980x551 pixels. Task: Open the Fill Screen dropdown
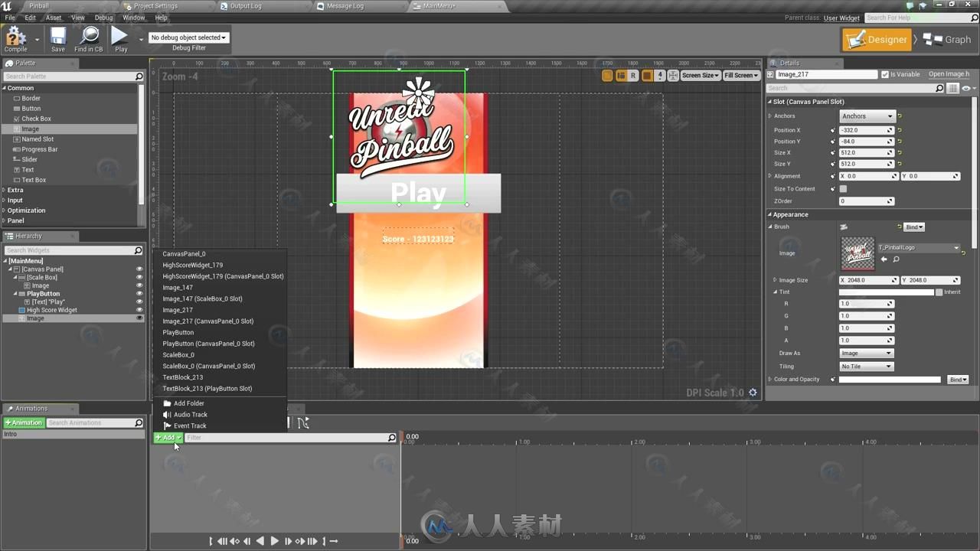tap(741, 76)
